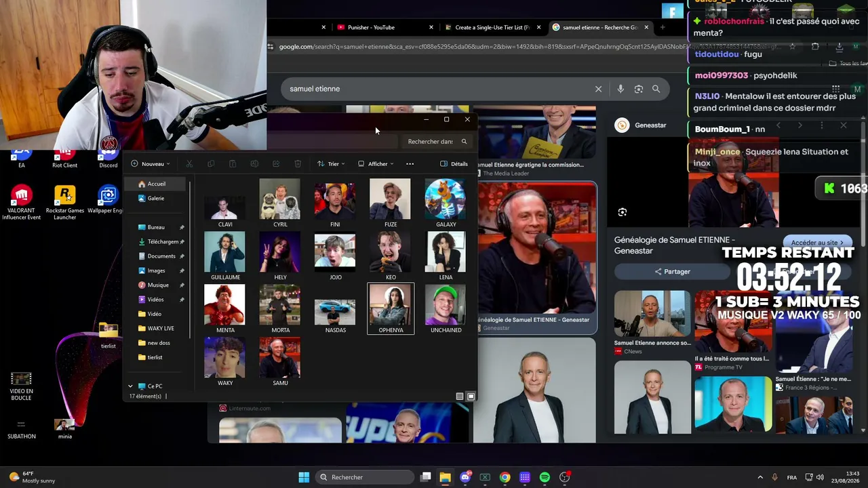Click the Cut scissors icon in Explorer toolbar

(189, 164)
